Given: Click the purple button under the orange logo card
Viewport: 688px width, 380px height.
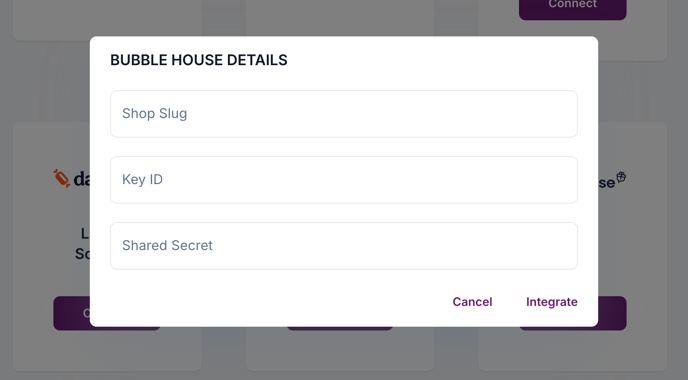Looking at the screenshot, I should (72, 313).
